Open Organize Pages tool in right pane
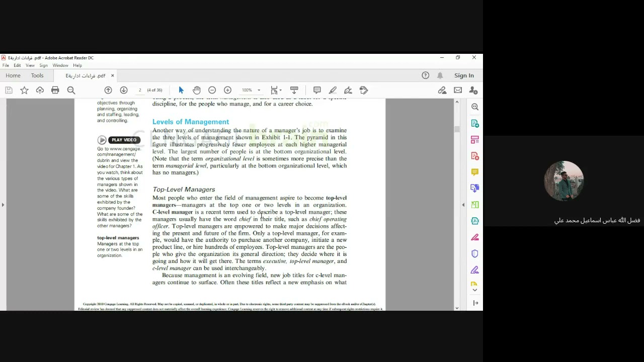Screen dimensions: 644x362 pyautogui.click(x=475, y=205)
